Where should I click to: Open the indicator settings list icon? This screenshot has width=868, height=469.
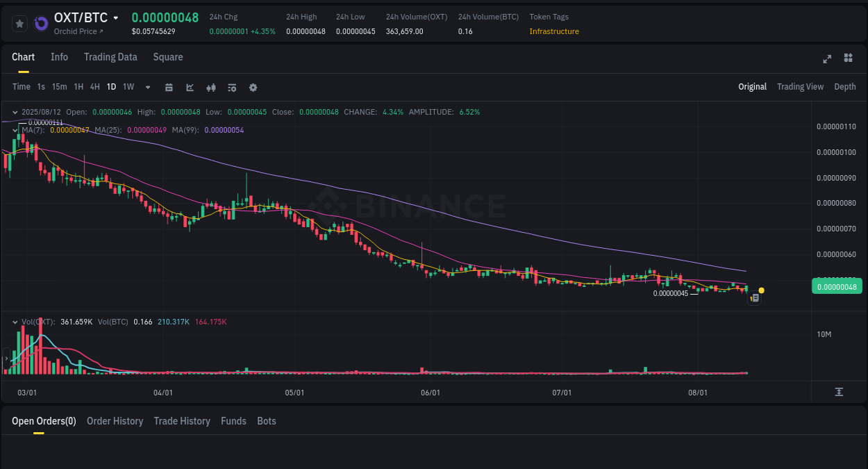pos(231,87)
